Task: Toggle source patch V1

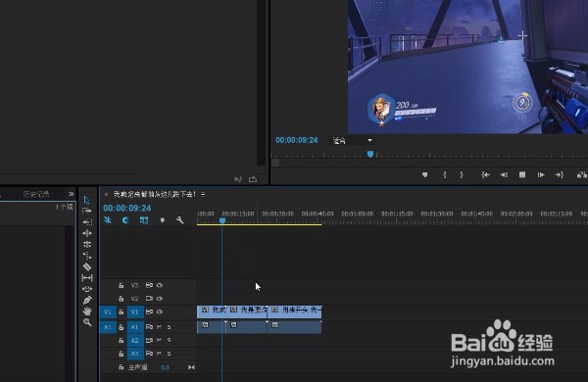Action: pyautogui.click(x=108, y=311)
